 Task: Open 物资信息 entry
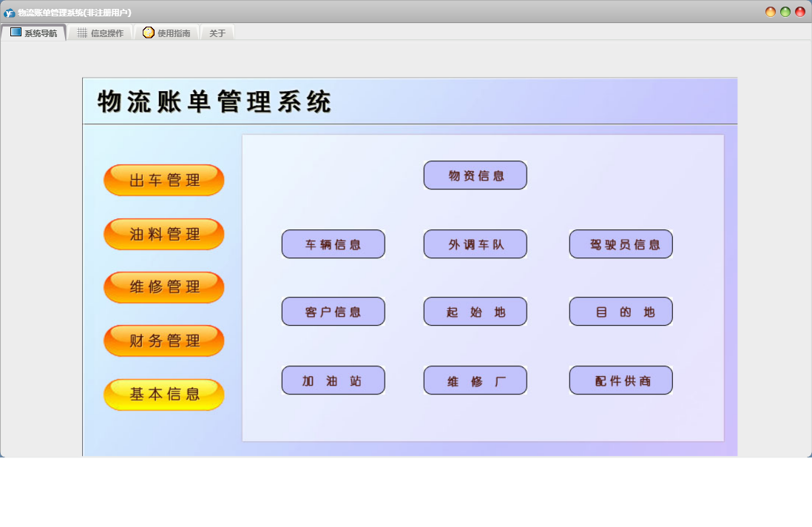pyautogui.click(x=476, y=175)
